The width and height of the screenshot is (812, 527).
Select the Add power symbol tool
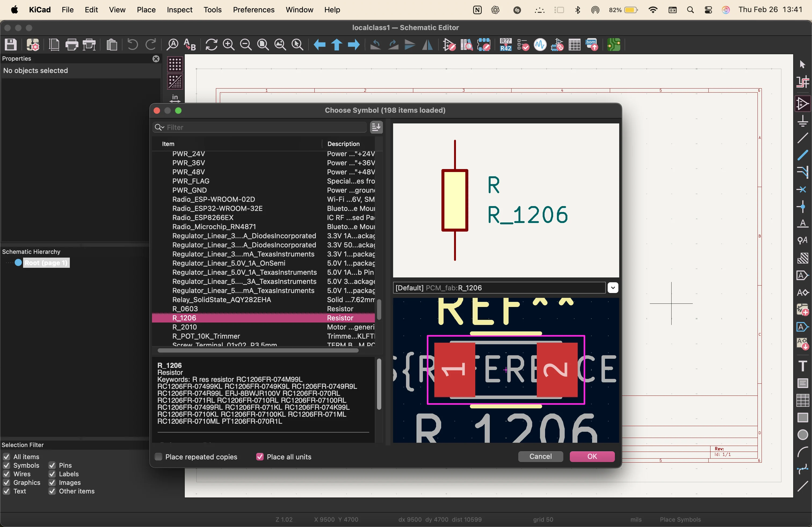click(x=803, y=121)
